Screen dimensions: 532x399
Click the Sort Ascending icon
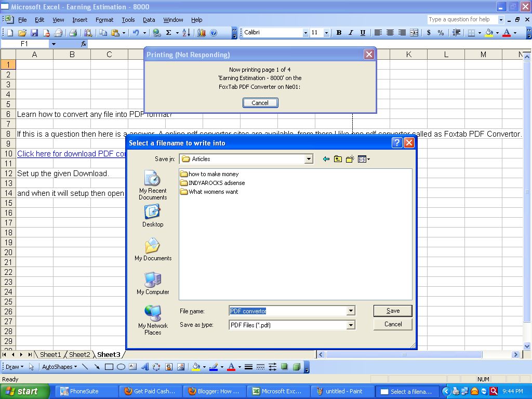tap(185, 32)
